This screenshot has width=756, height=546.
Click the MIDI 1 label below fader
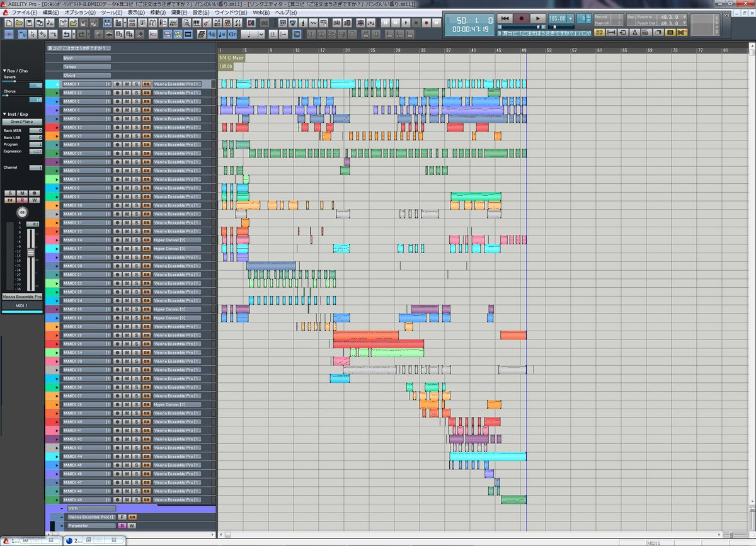22,305
